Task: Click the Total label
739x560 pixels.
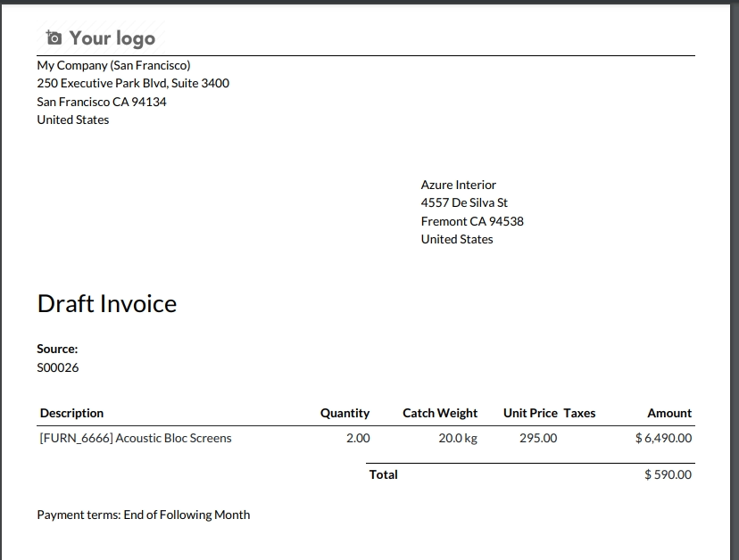Action: 383,474
